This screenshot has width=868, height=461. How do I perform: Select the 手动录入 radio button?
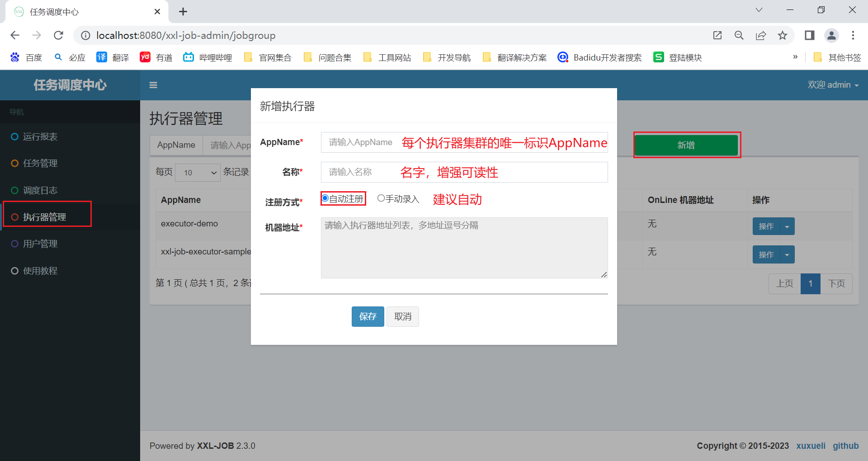[381, 198]
